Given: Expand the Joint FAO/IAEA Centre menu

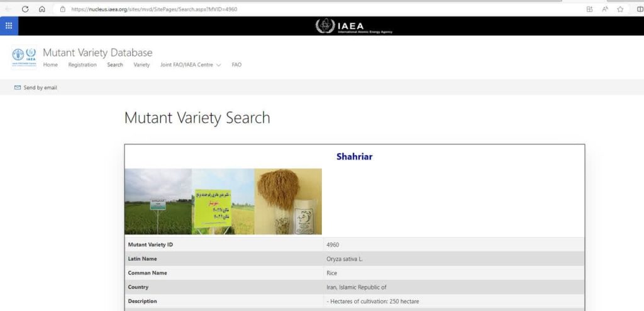Looking at the screenshot, I should 191,65.
